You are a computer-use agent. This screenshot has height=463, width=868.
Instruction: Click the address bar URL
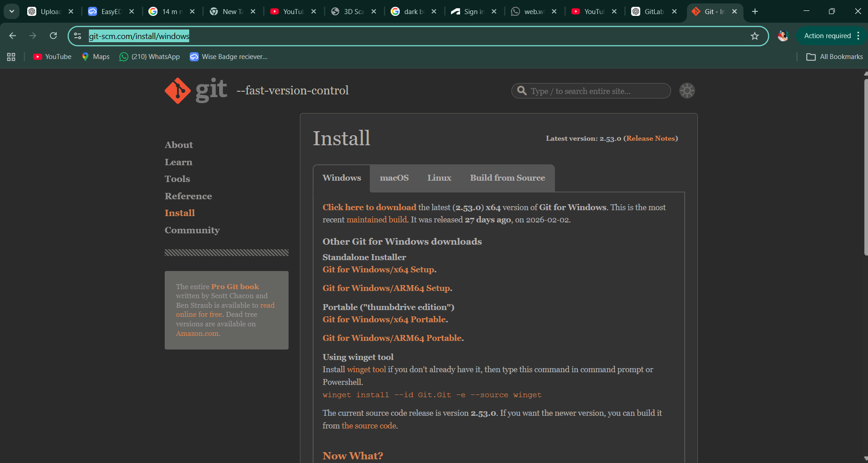(x=139, y=36)
